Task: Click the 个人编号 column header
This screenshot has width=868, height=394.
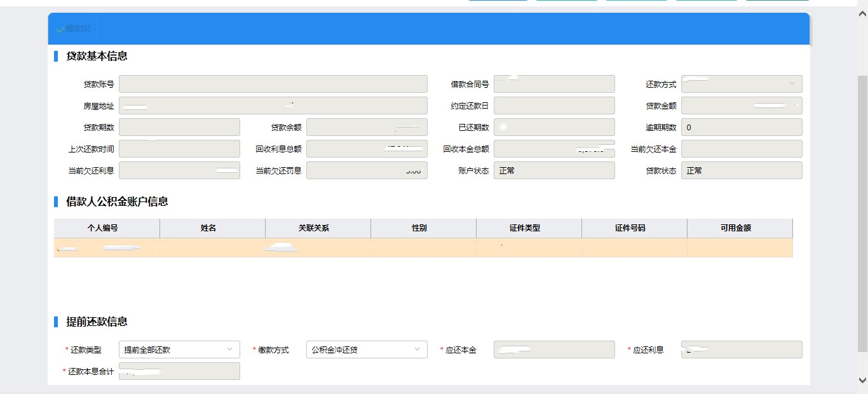Action: pyautogui.click(x=107, y=228)
